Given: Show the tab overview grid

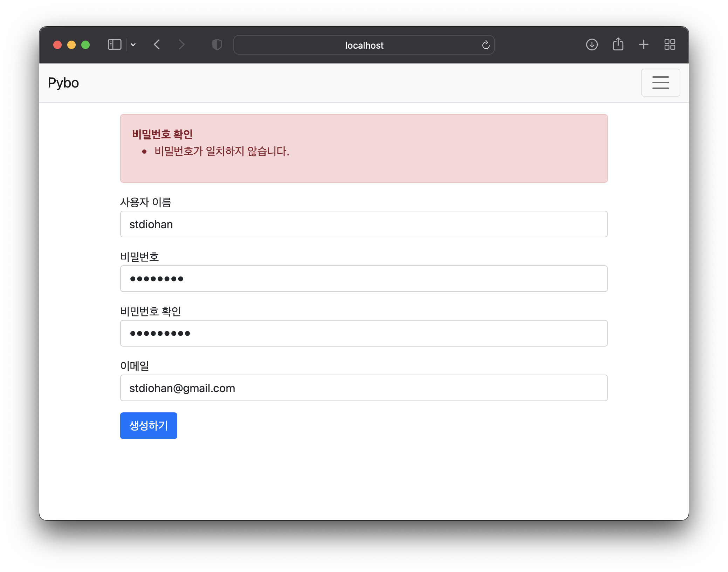Looking at the screenshot, I should (x=669, y=45).
